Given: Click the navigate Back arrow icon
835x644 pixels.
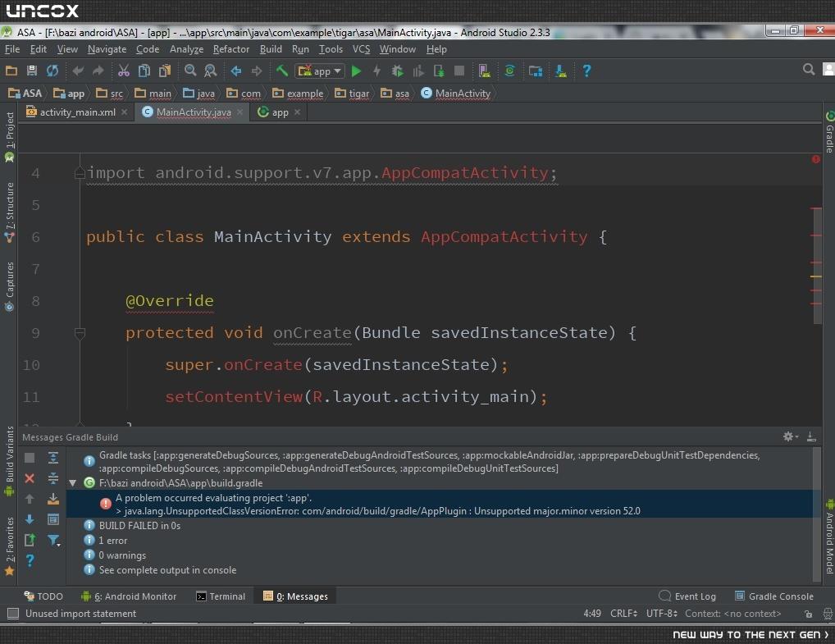Looking at the screenshot, I should point(236,71).
